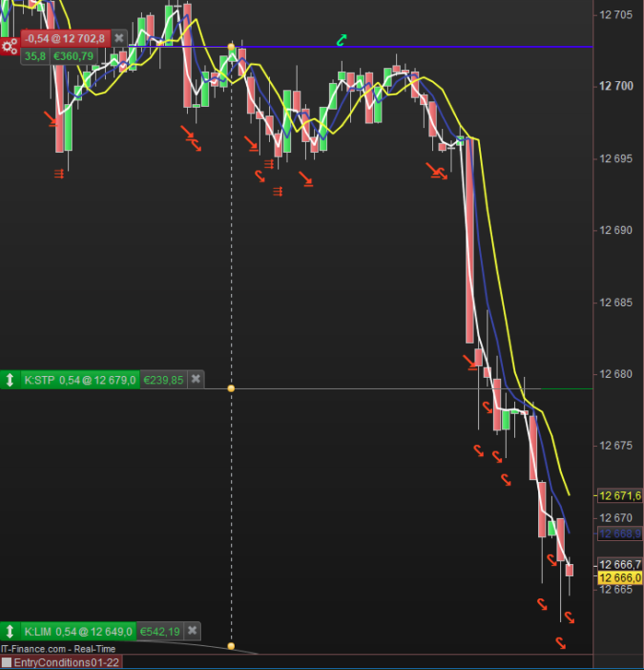Click the €542,19 limit order value
This screenshot has height=670, width=644.
(159, 631)
